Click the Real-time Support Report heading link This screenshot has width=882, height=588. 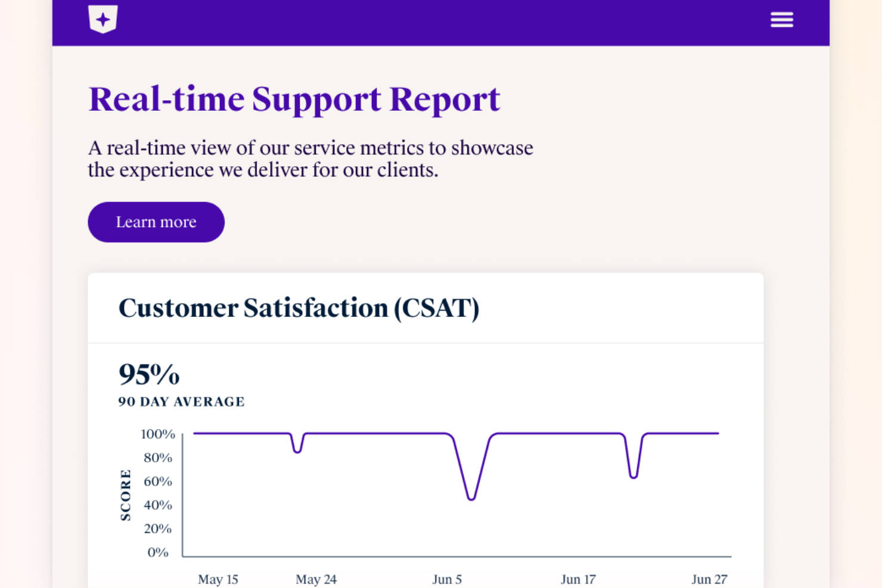[x=294, y=99]
